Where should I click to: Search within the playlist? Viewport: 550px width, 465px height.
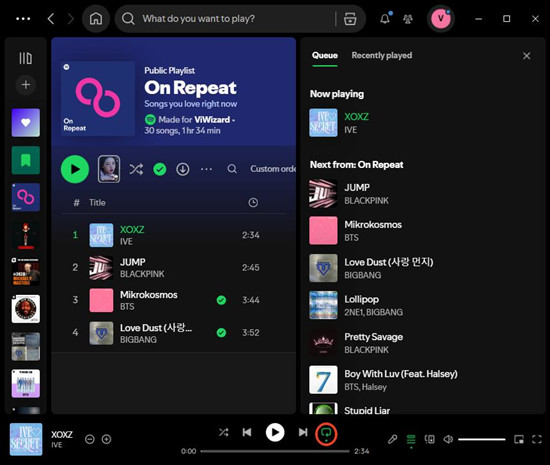click(x=232, y=169)
